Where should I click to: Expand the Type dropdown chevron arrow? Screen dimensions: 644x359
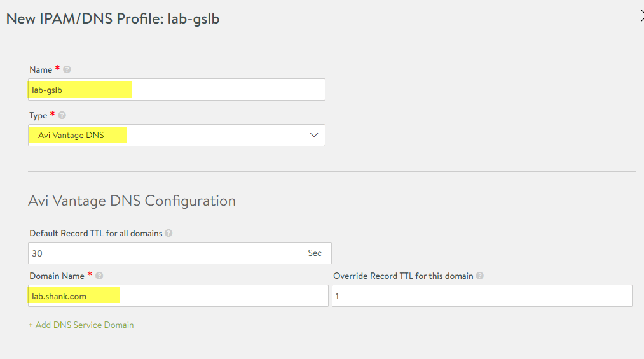314,135
